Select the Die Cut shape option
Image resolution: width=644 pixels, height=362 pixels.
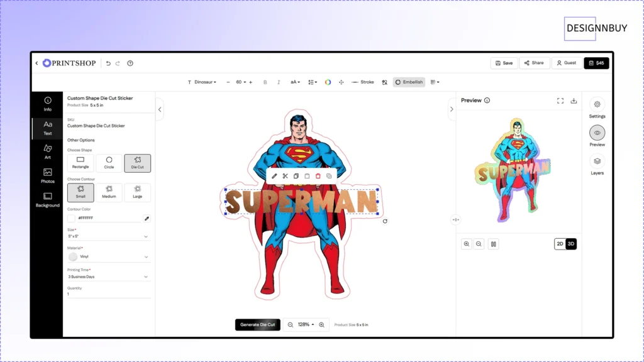coord(138,163)
